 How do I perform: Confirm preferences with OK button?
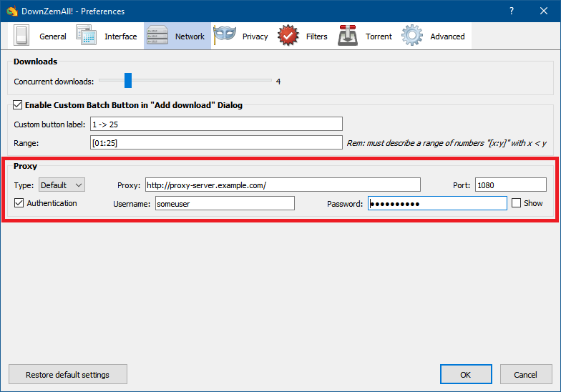[x=466, y=374]
